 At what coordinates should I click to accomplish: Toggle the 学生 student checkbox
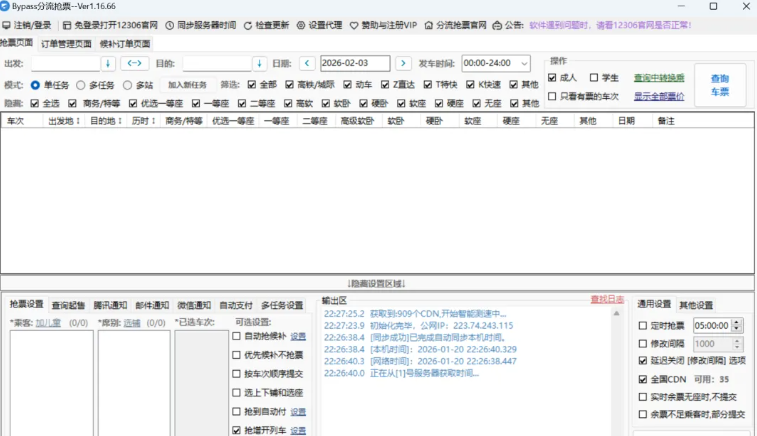tap(594, 78)
